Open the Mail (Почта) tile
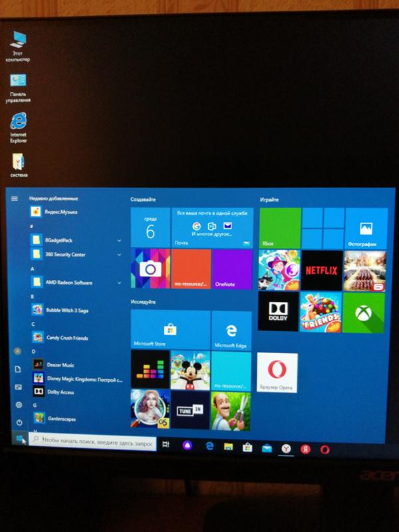The image size is (399, 532). click(212, 228)
